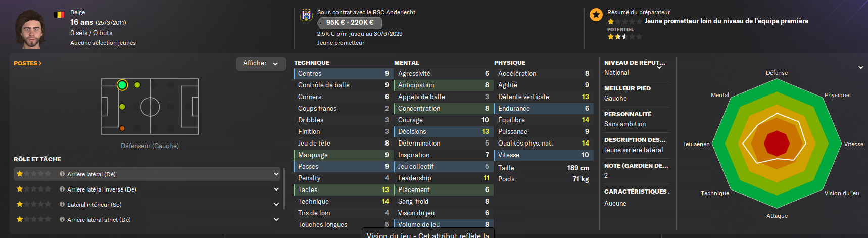
Task: Expand the Arrière latéral (Dé) role chevron
Action: pos(276,174)
